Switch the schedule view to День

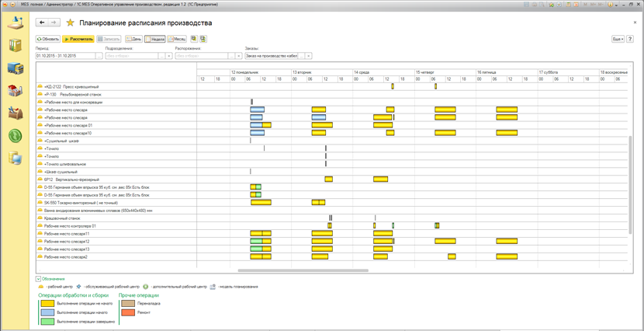[133, 39]
